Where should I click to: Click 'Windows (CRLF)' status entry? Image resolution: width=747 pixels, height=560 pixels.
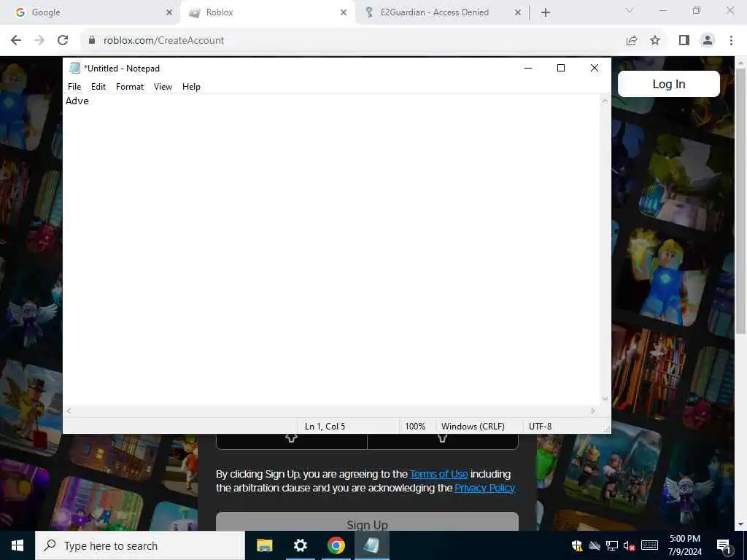point(473,426)
